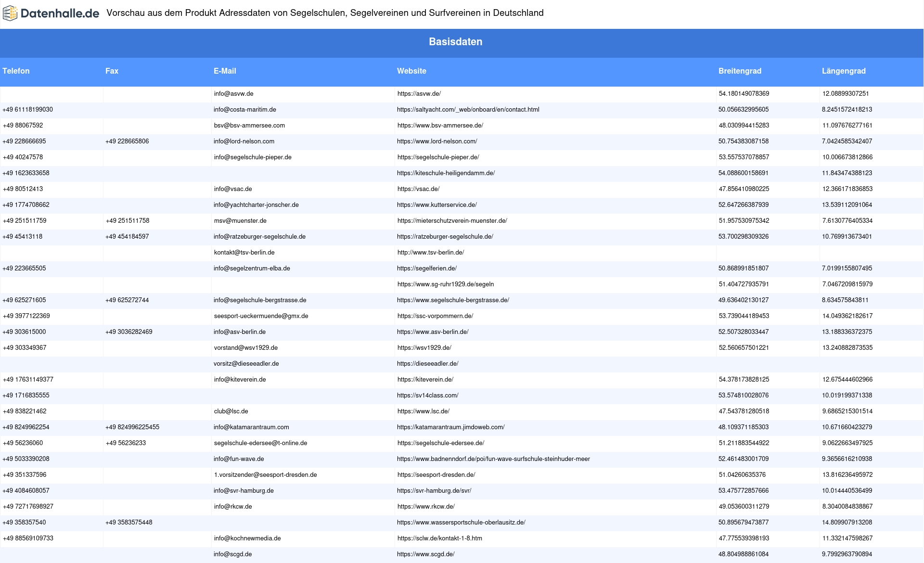Viewport: 924px width, 563px height.
Task: Select phone +49 1623633658
Action: point(26,173)
